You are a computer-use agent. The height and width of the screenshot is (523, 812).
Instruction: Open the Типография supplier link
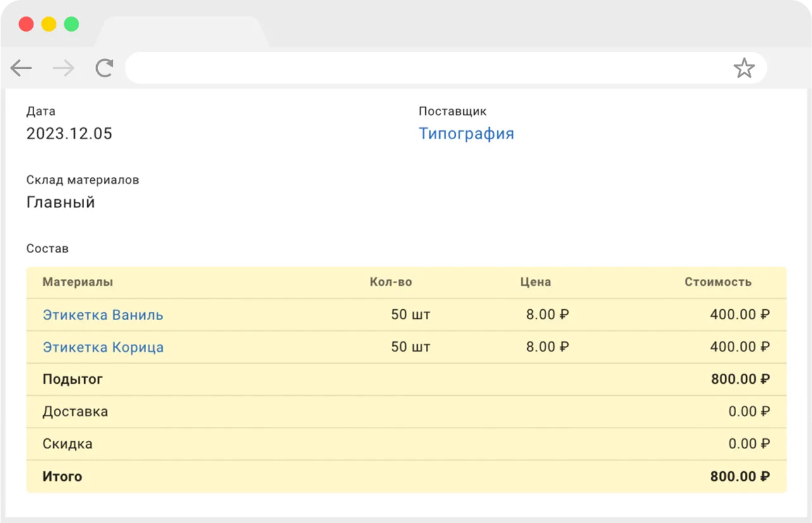466,134
